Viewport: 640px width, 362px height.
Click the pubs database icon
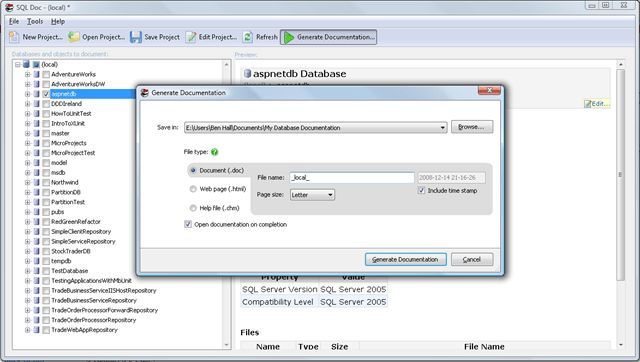37,212
